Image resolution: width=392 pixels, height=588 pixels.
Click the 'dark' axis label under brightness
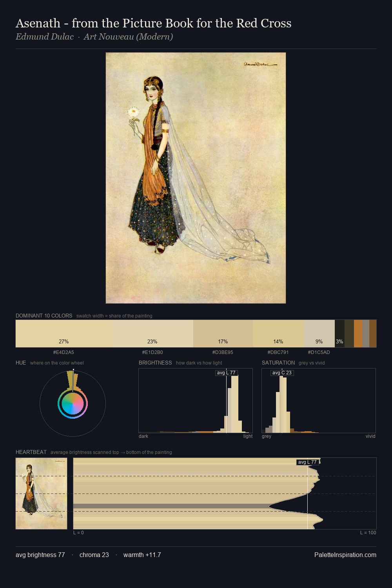(143, 436)
